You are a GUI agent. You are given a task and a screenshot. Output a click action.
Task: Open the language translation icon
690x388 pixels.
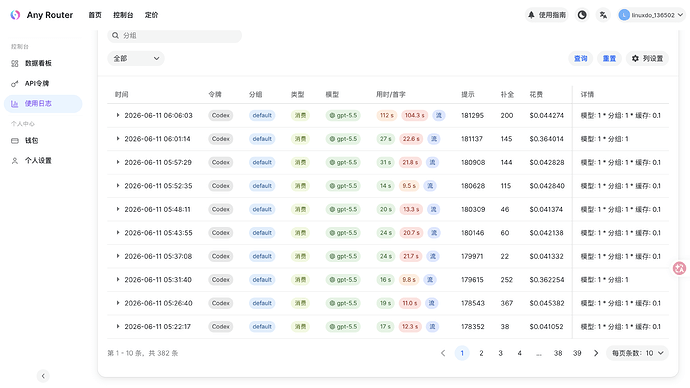pos(603,15)
